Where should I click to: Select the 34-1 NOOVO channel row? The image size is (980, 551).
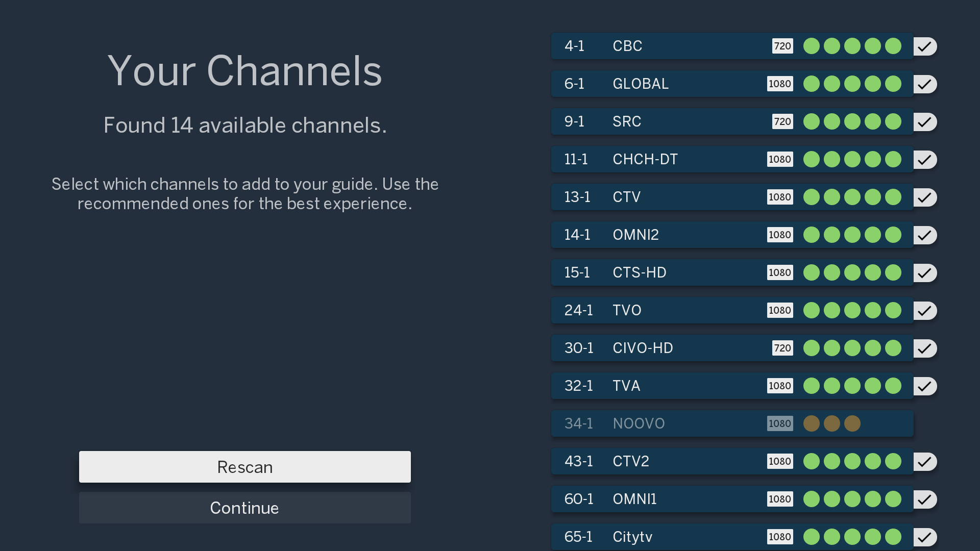pos(732,423)
